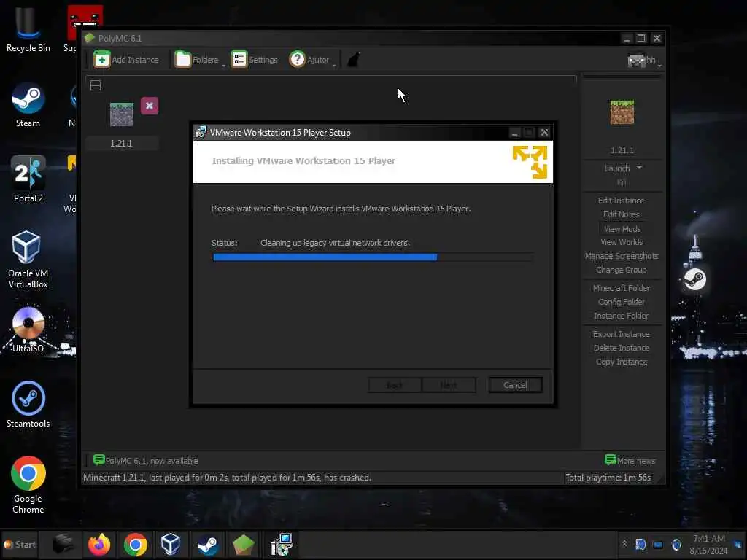Screen dimensions: 747x560
Task: Open Firefox from the taskbar
Action: 99,544
